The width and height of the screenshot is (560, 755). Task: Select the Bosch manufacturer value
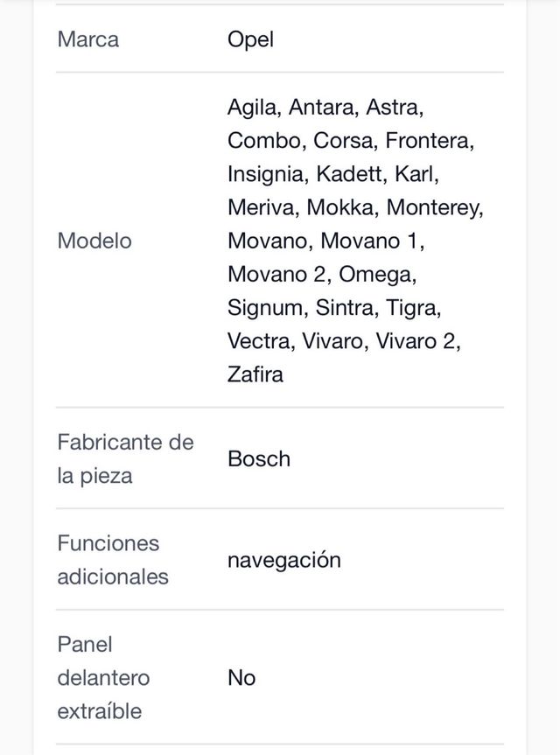[259, 458]
